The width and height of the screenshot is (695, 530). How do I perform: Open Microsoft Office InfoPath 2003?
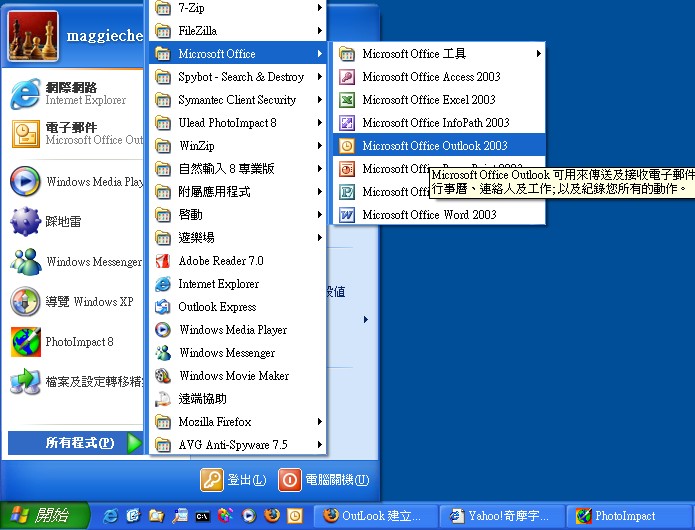[439, 123]
